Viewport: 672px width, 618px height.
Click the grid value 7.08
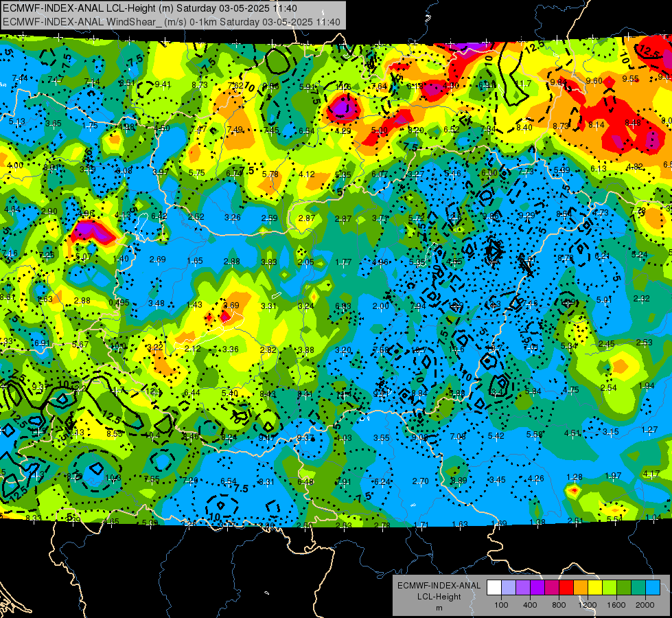(x=457, y=437)
